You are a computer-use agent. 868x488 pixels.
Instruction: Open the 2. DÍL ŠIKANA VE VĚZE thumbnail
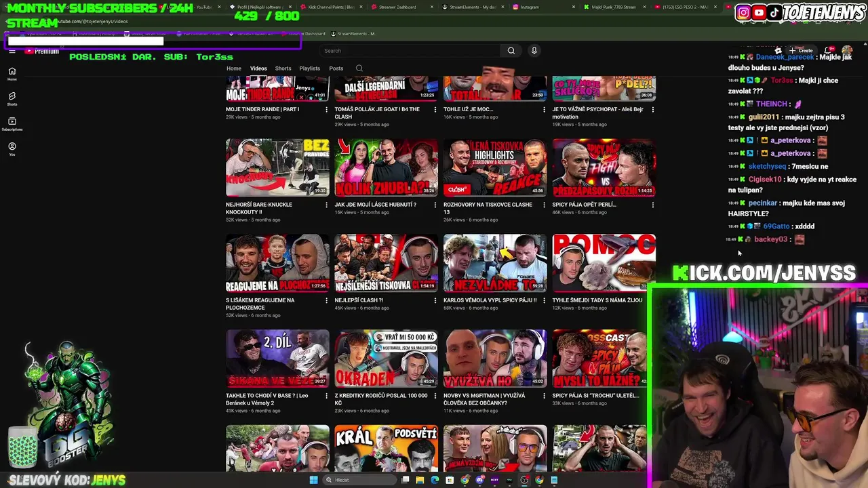pyautogui.click(x=277, y=359)
